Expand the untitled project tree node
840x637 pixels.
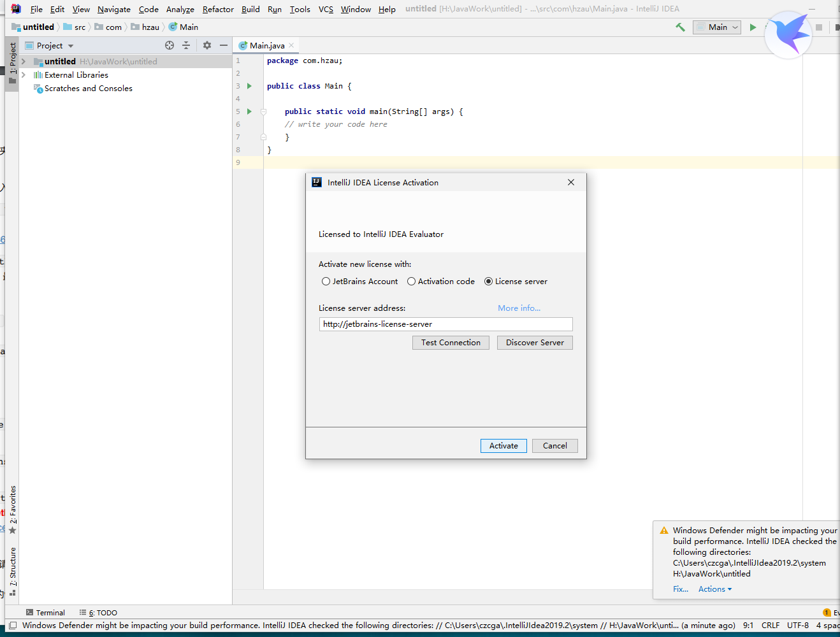24,62
